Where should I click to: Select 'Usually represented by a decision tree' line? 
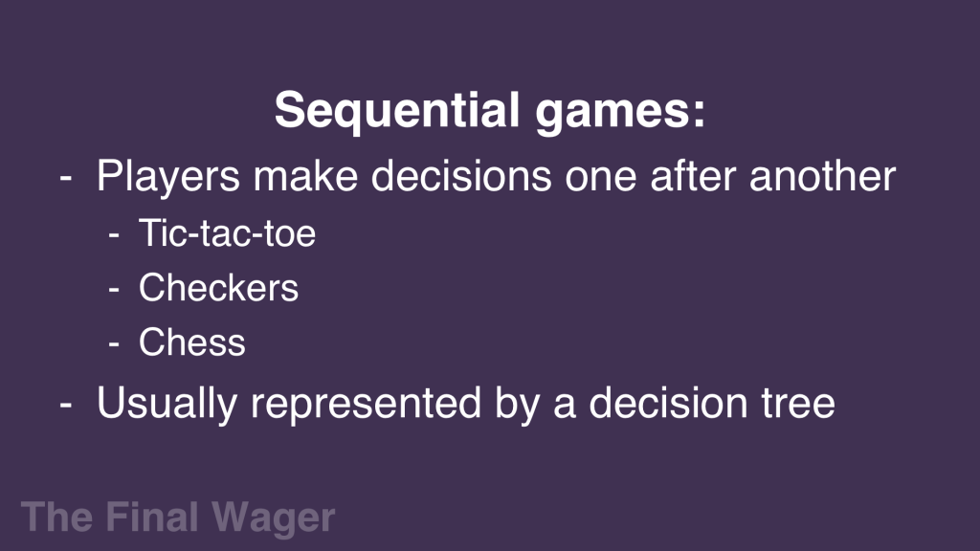click(x=466, y=403)
